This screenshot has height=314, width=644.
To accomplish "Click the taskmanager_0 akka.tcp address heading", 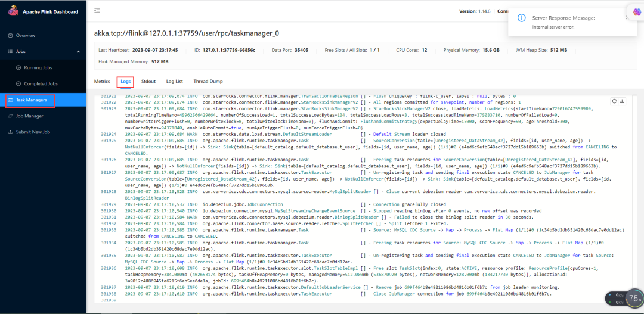I will (187, 33).
